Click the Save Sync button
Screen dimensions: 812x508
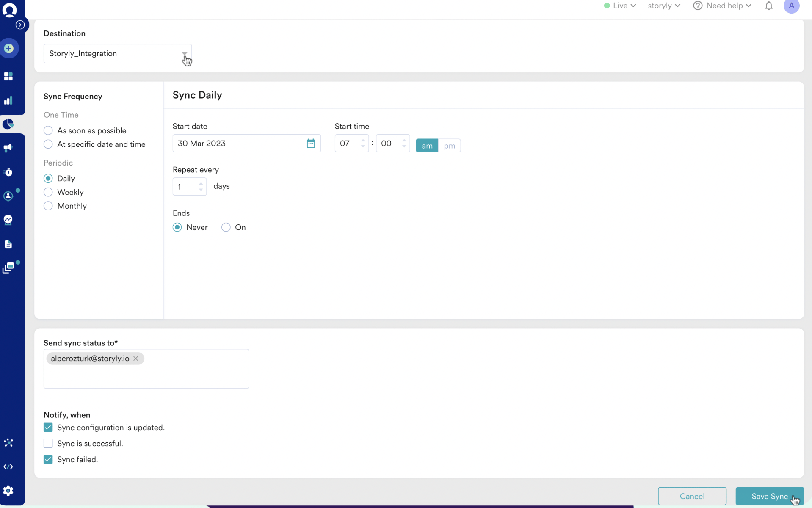pyautogui.click(x=769, y=496)
